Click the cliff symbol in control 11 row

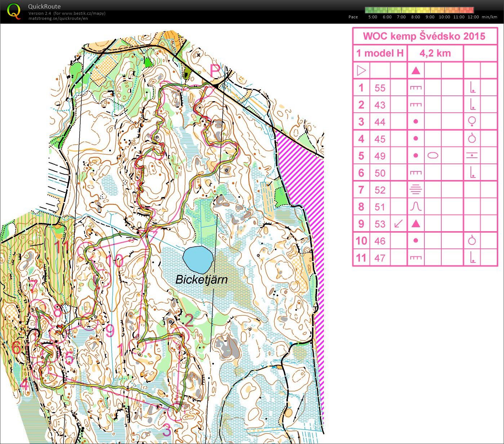tap(416, 257)
